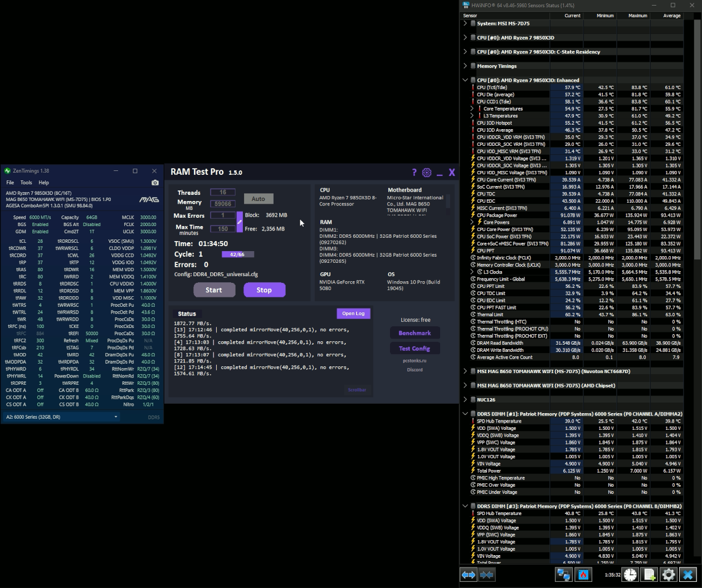Viewport: 702px width, 588px height.
Task: Expand CPU C-State Residency group
Action: click(465, 52)
